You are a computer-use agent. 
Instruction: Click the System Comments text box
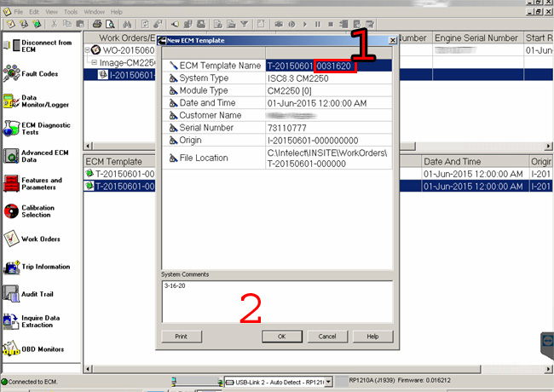(x=277, y=302)
